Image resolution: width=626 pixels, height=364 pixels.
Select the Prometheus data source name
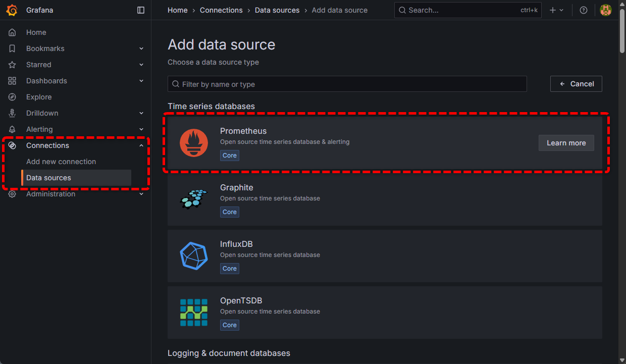(243, 131)
